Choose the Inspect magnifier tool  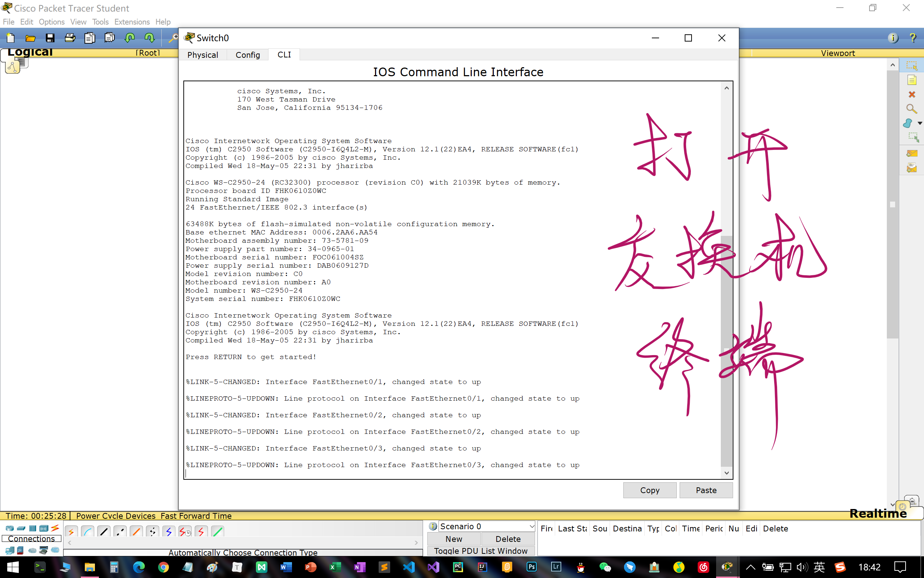point(912,109)
